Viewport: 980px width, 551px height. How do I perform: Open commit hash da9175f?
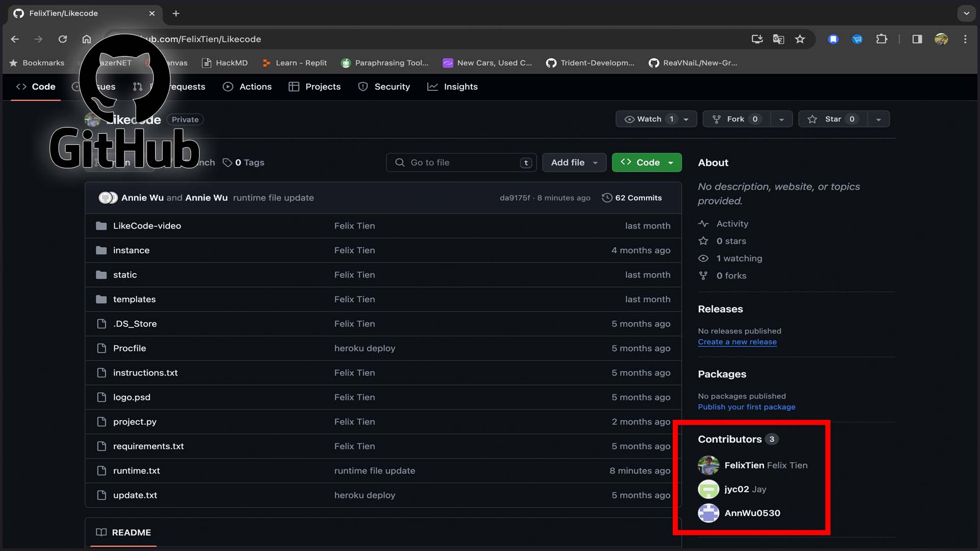pos(515,198)
